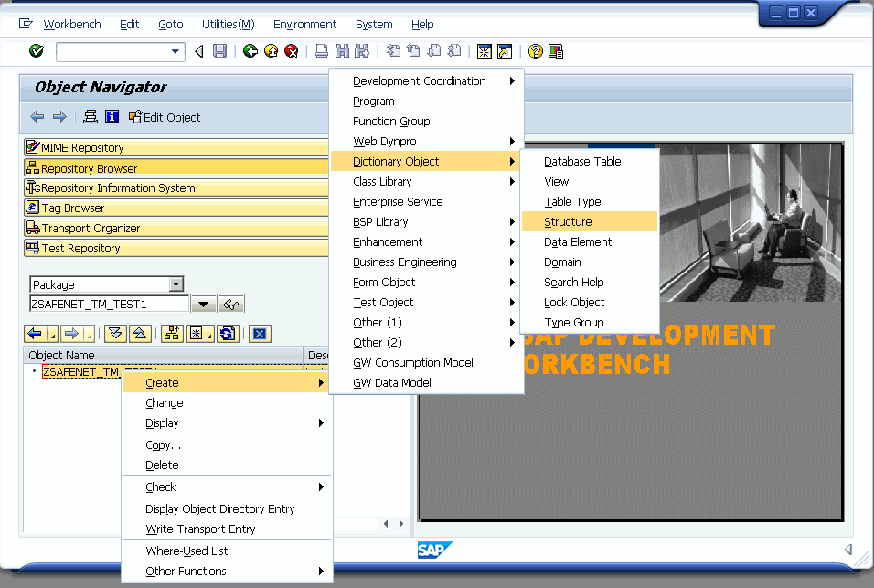Click the Customize Local Layout icon
Screen dimensions: 874x588
pos(556,51)
